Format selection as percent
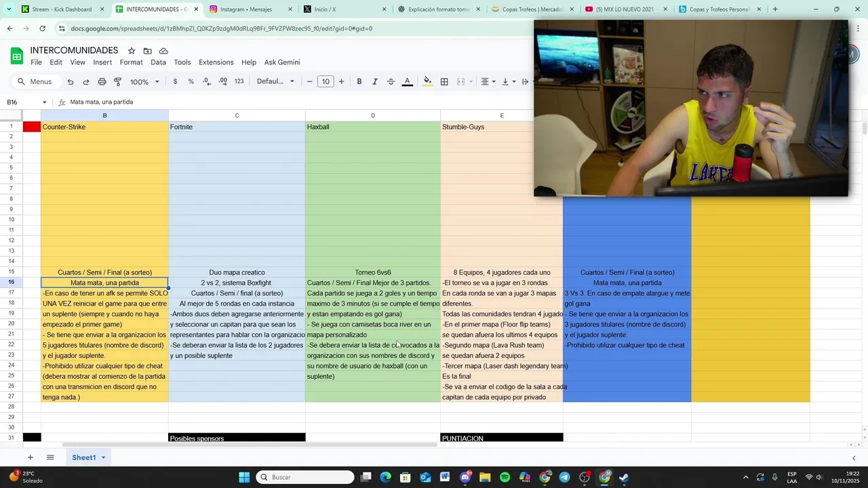 pos(191,81)
